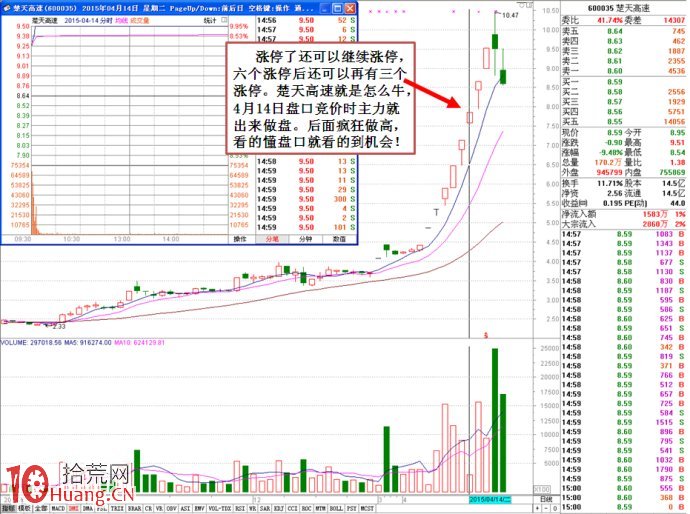Select the SAR indicator tab

265,508
